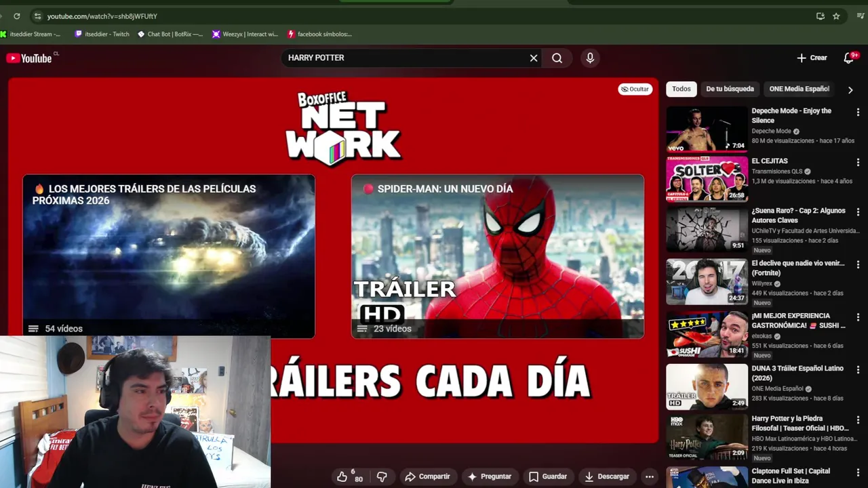The width and height of the screenshot is (868, 488).
Task: Click the Compartir share button
Action: pyautogui.click(x=427, y=476)
